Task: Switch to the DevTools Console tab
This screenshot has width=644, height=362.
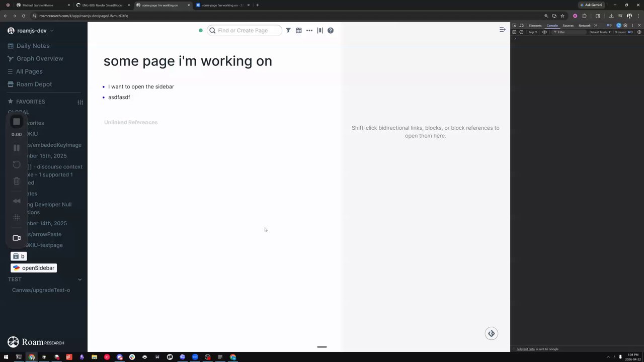Action: pos(552,26)
